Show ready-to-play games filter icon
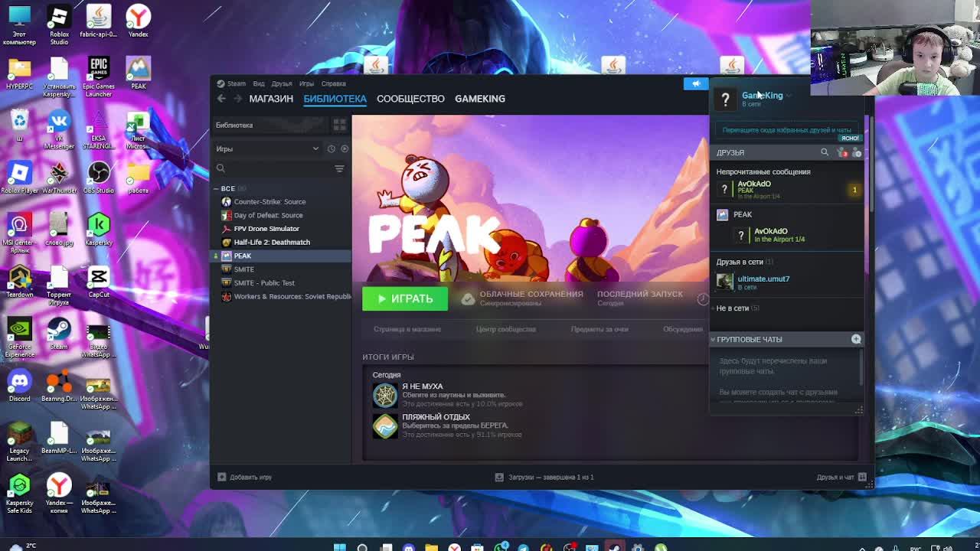980x551 pixels. [x=345, y=148]
